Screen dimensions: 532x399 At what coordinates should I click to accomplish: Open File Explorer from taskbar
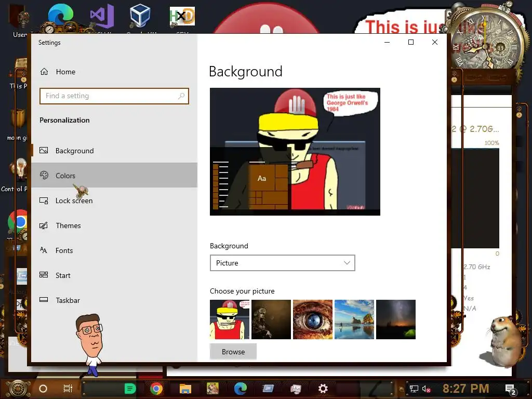click(x=185, y=389)
